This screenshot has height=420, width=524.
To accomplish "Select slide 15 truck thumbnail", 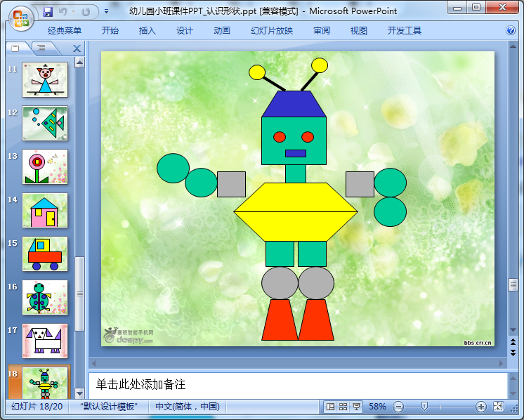I will (x=45, y=254).
